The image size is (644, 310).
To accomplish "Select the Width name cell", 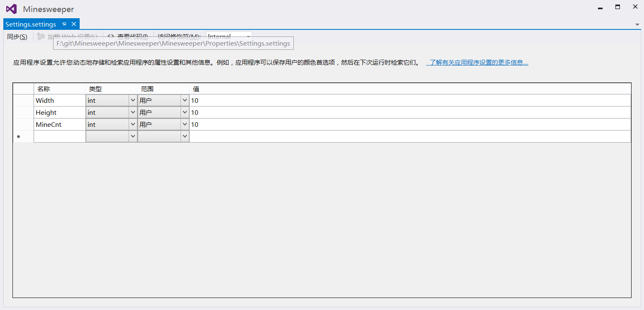I will (x=60, y=100).
